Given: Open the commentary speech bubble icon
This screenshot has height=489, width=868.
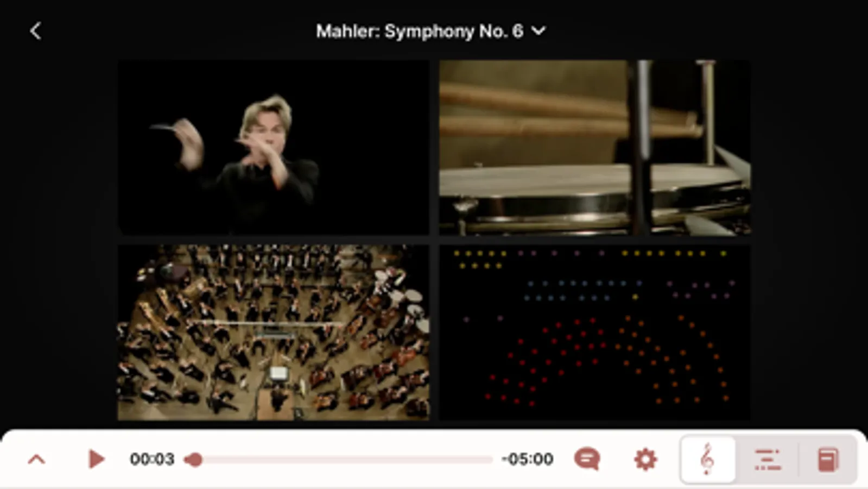Looking at the screenshot, I should point(587,459).
